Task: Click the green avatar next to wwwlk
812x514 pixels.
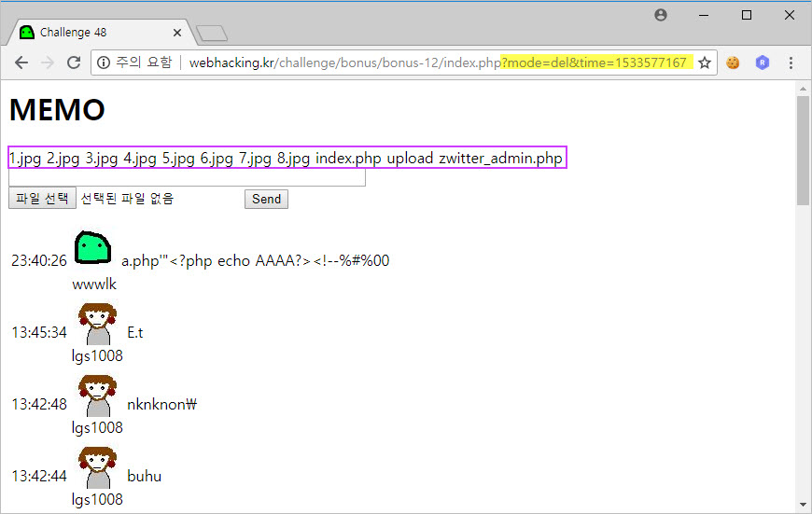Action: coord(93,248)
